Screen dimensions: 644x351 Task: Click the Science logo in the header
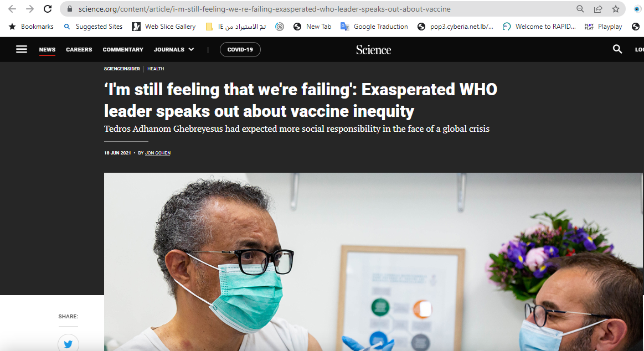(x=373, y=50)
